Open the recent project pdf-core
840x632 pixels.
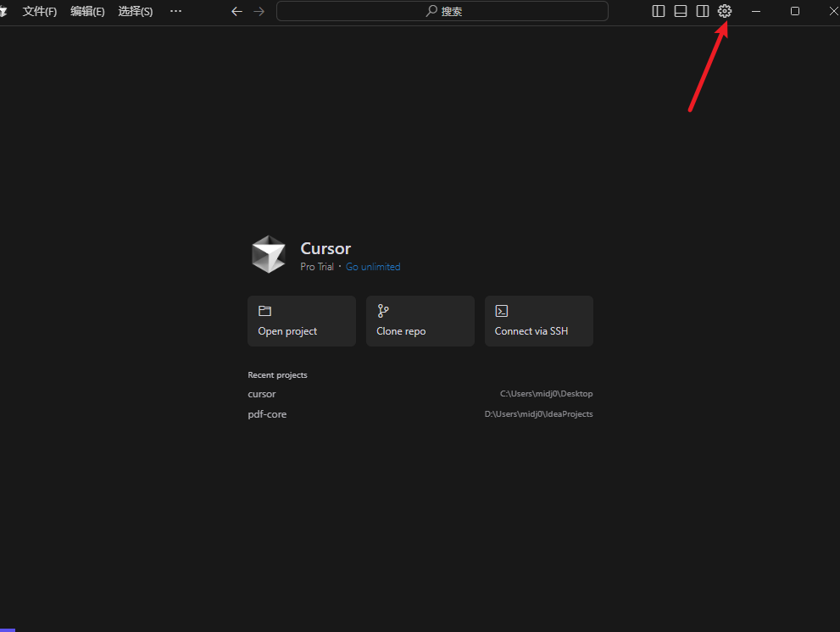tap(420, 414)
